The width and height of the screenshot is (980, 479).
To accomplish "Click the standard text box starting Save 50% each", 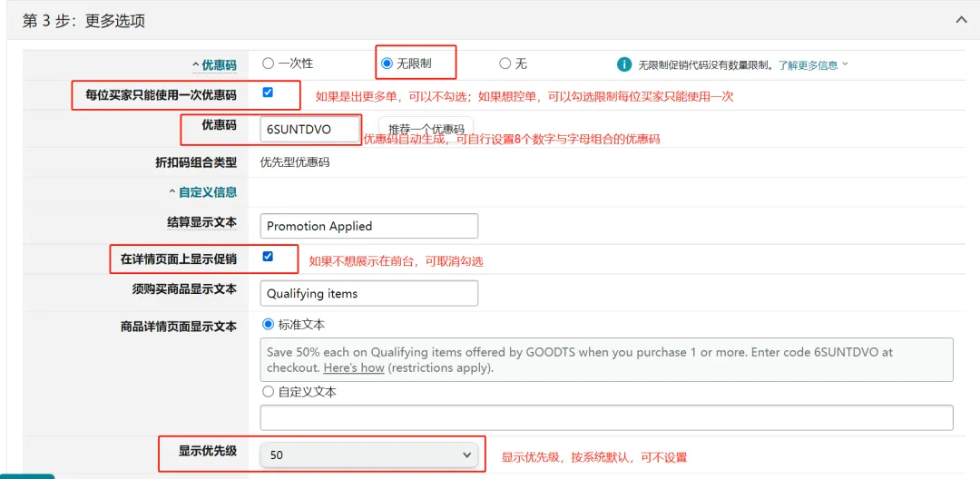I will pos(606,360).
